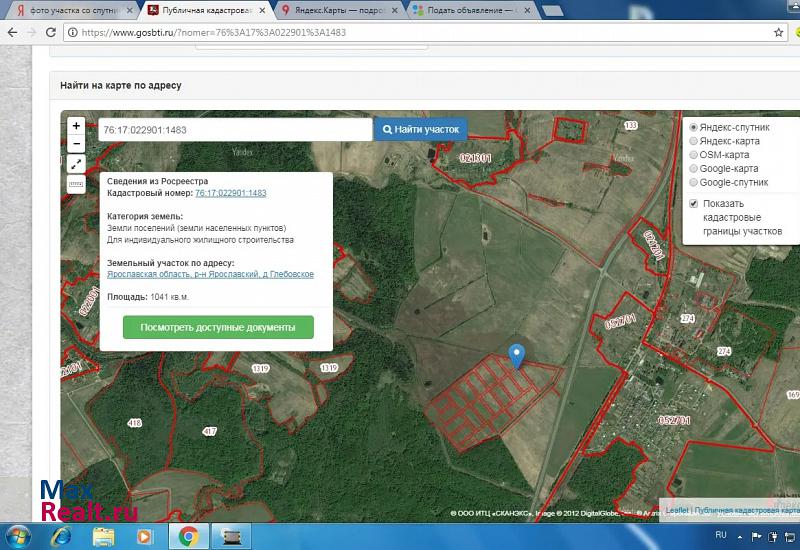This screenshot has height=550, width=800.
Task: Click the Найти участок search button
Action: coord(420,130)
